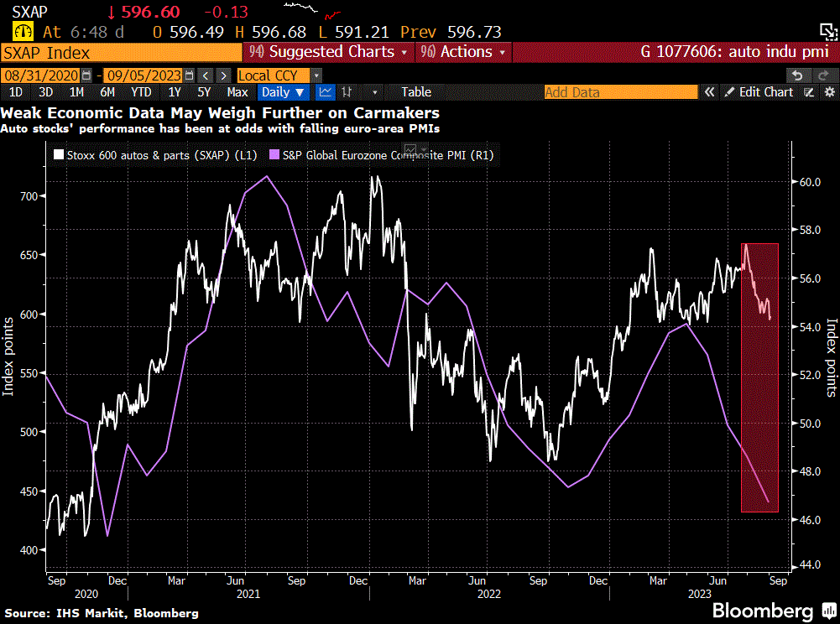Click the Source: IHS Markit, Bloomberg text
The width and height of the screenshot is (840, 624).
102,613
